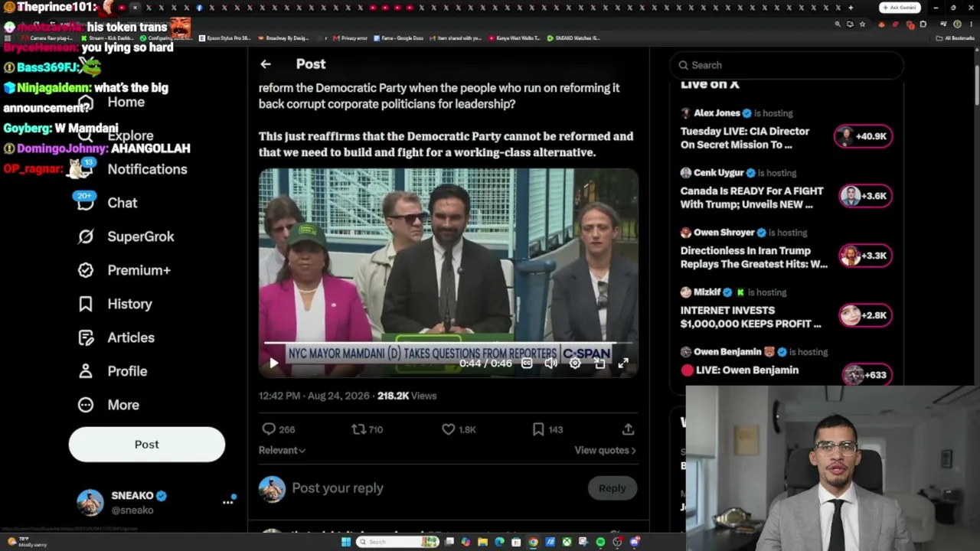Open Articles in the sidebar
This screenshot has height=551, width=980.
click(116, 337)
